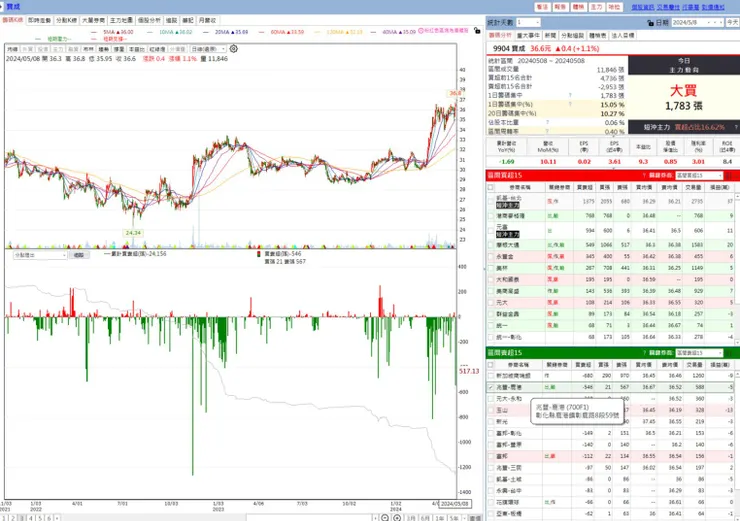The height and width of the screenshot is (521, 740).
Task: Tick the checkbox for 摩根大通 row
Action: click(x=491, y=245)
